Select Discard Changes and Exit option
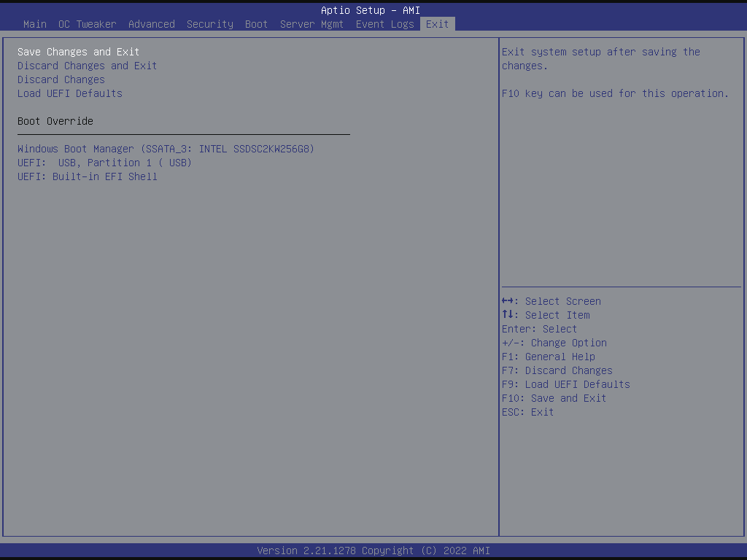 tap(88, 66)
